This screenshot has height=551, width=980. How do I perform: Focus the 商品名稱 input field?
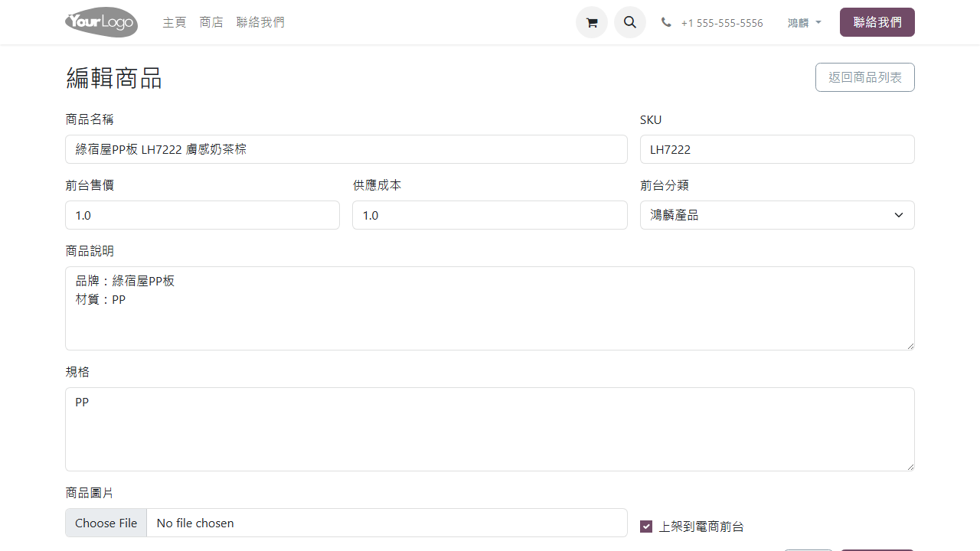tap(346, 149)
